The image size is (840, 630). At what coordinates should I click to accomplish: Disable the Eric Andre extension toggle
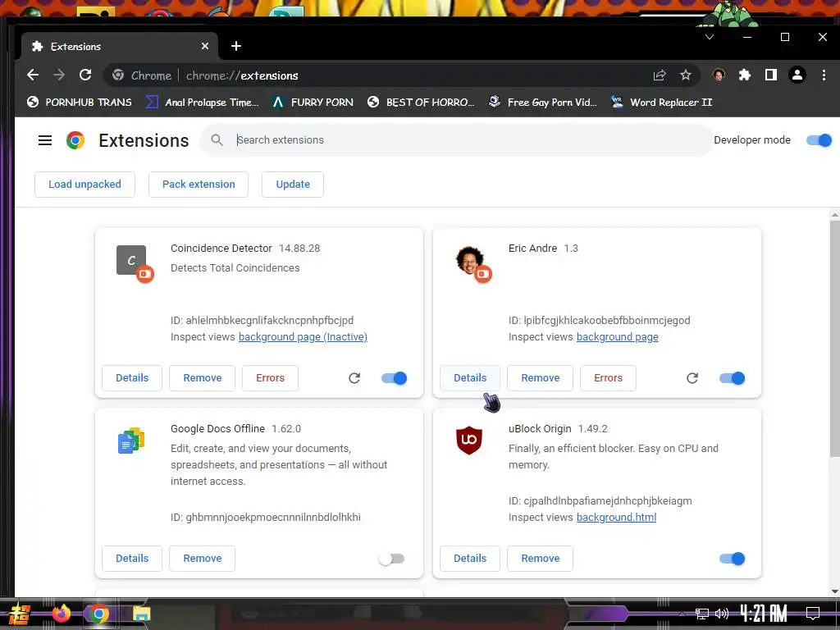coord(732,378)
